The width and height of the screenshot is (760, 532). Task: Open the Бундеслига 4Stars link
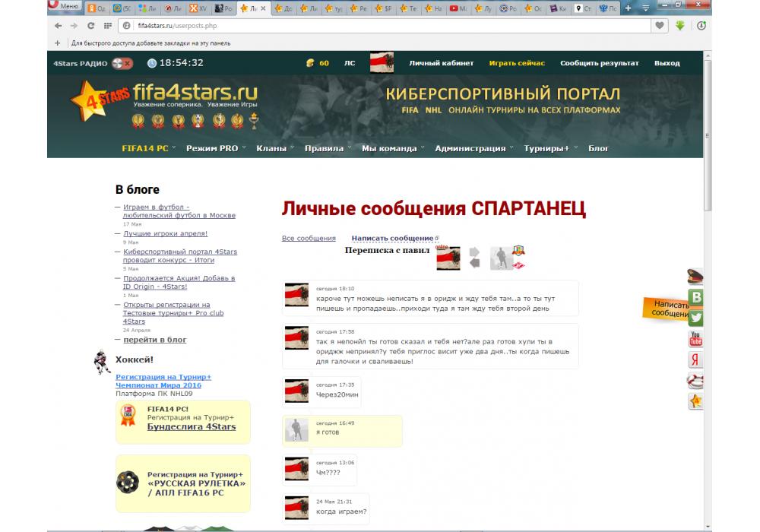point(192,427)
